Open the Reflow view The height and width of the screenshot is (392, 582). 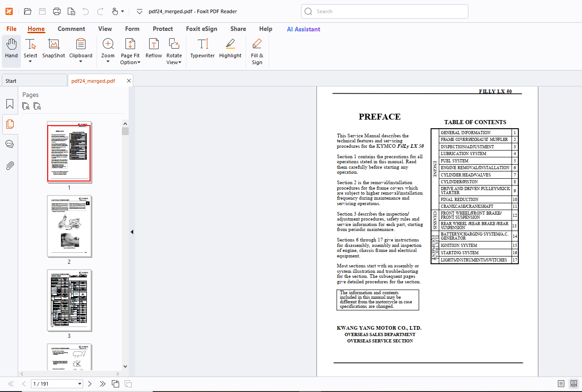click(154, 48)
